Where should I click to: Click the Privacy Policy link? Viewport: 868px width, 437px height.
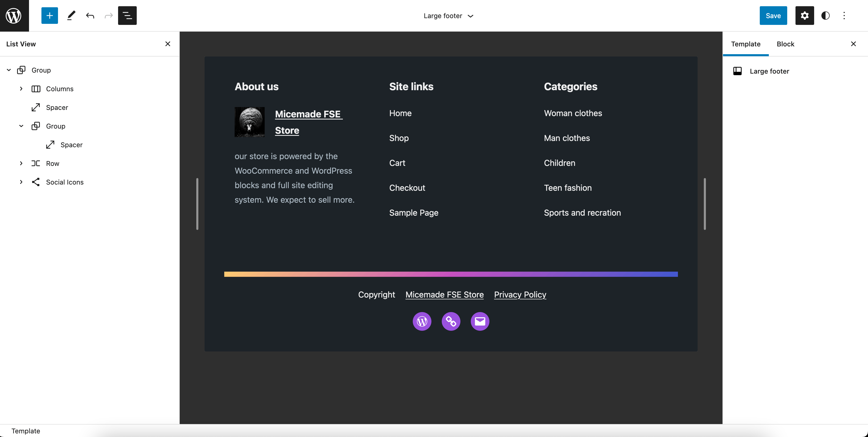(x=520, y=294)
